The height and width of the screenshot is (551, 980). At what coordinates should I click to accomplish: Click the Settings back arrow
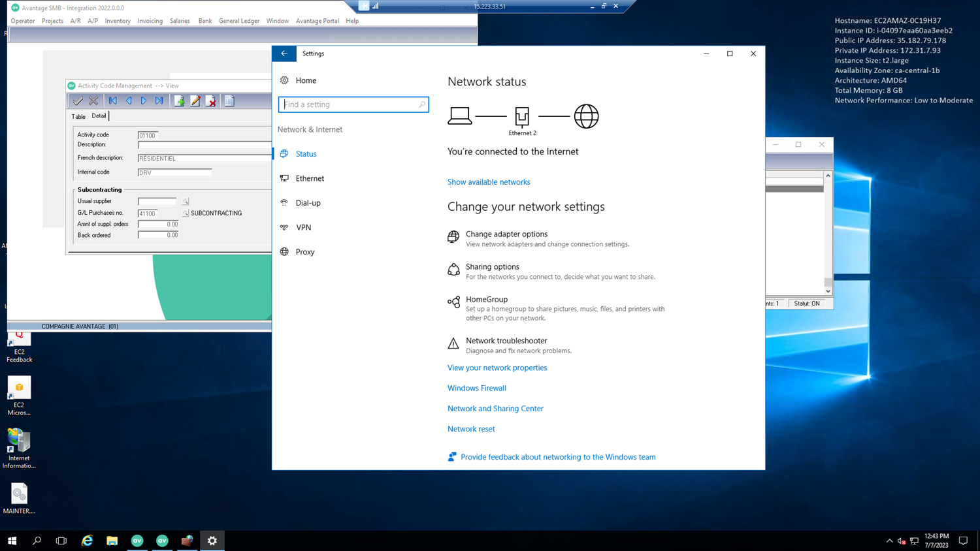(284, 54)
